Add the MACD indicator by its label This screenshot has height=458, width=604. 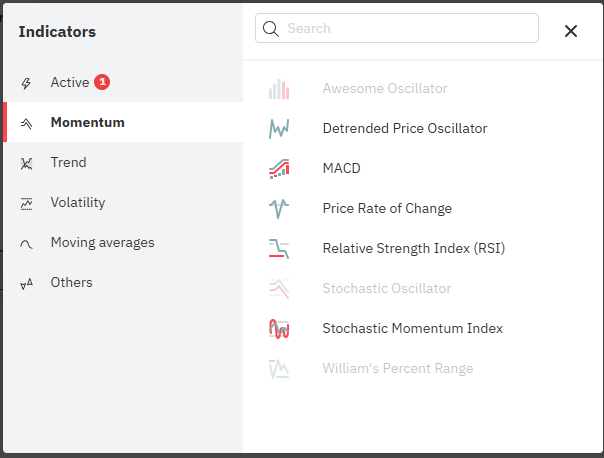point(341,169)
